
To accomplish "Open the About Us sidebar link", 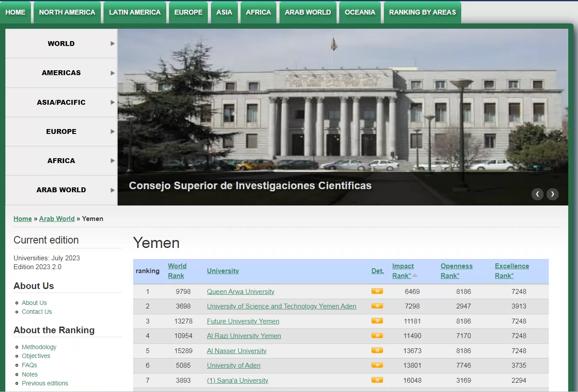I will 34,303.
